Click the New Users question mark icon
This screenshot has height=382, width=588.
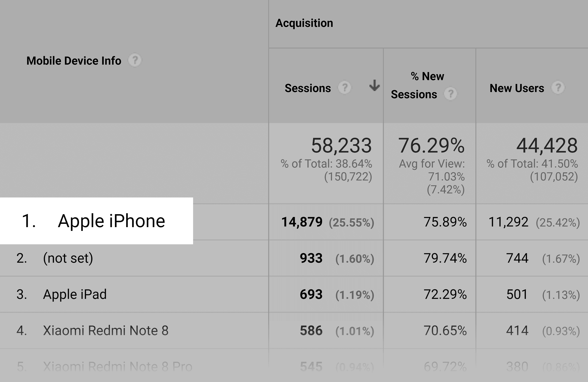coord(558,88)
